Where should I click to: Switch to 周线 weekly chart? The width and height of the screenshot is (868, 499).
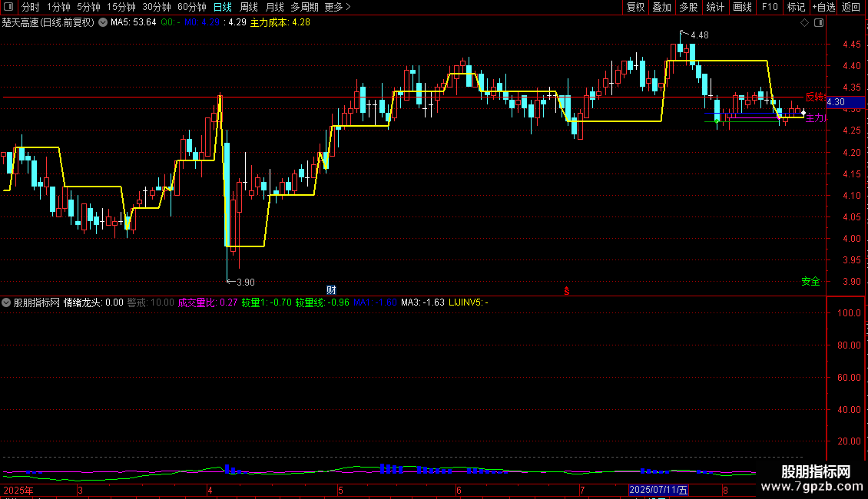(249, 7)
